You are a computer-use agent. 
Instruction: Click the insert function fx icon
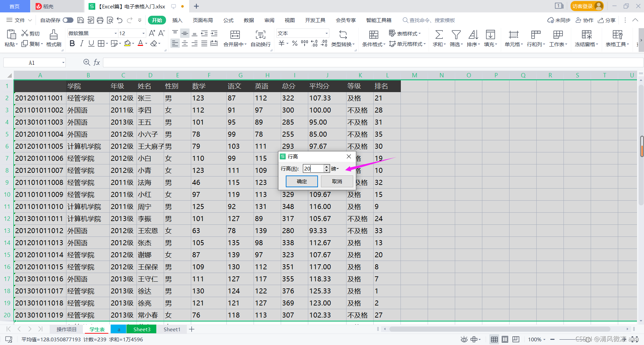tap(97, 62)
